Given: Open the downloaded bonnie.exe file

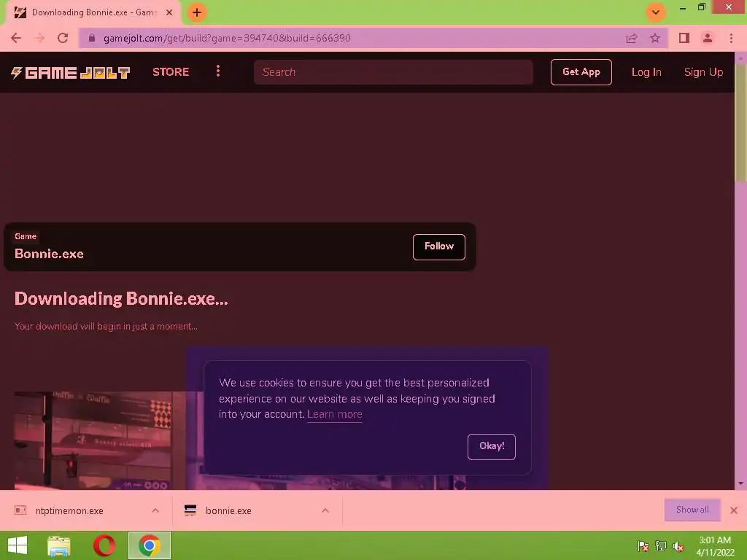Looking at the screenshot, I should (228, 510).
